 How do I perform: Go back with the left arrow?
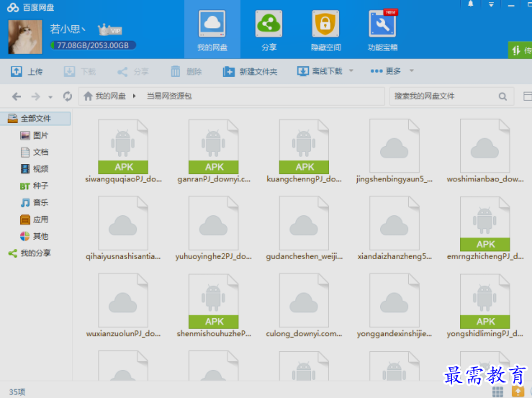17,96
